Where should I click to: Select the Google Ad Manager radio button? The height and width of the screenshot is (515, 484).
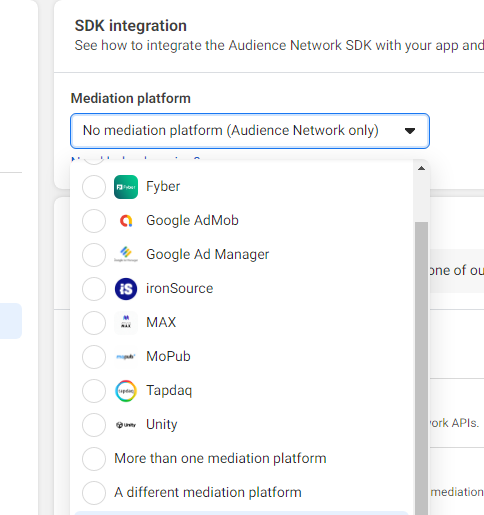click(94, 255)
